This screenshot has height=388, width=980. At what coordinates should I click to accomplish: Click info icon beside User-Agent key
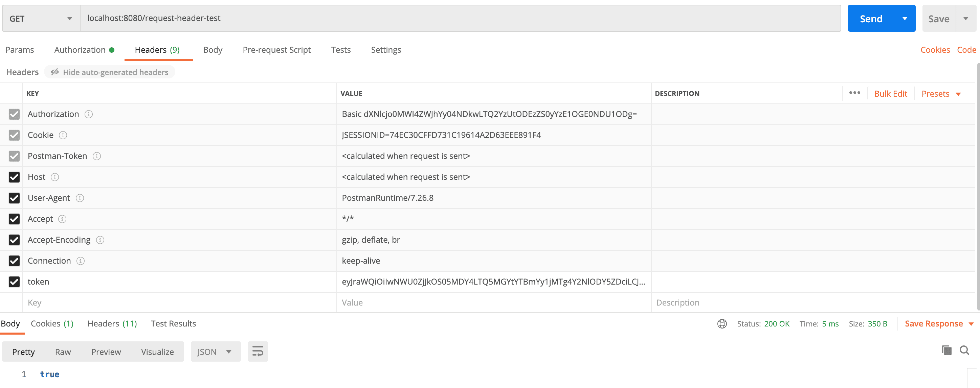(80, 198)
